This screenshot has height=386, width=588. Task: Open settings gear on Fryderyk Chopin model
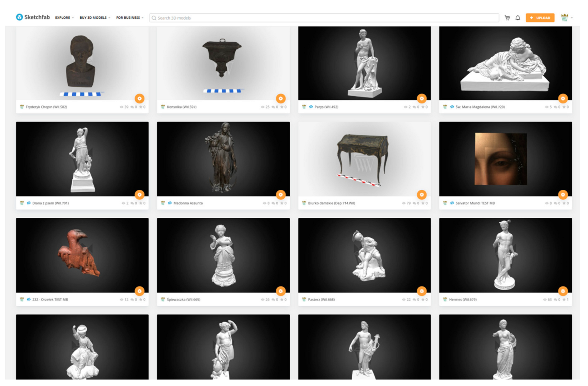tap(139, 99)
